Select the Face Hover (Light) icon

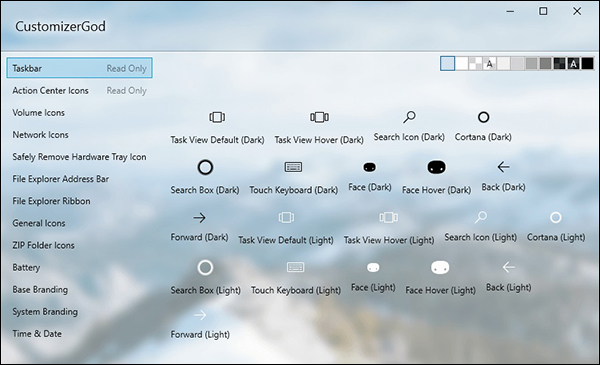click(x=440, y=267)
